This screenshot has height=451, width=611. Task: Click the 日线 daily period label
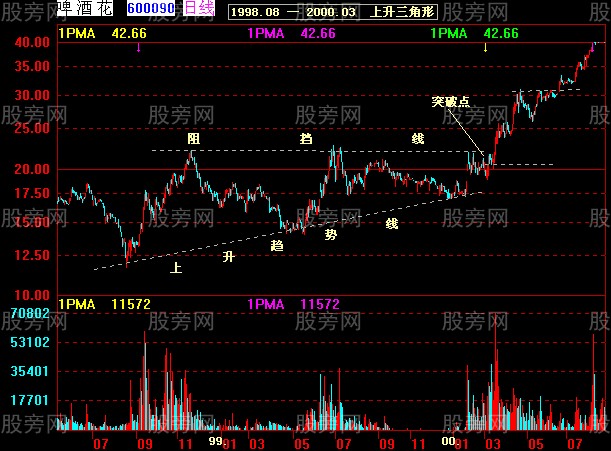tap(199, 8)
